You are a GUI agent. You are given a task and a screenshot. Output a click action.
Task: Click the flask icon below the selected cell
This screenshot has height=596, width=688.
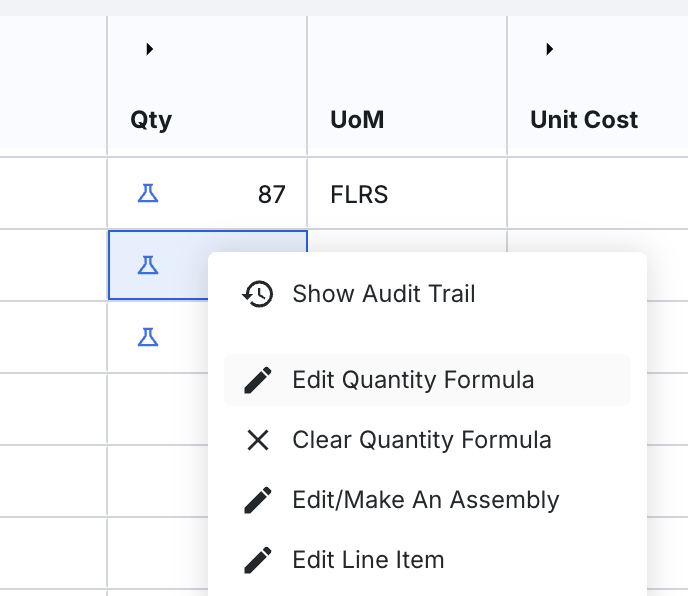148,337
